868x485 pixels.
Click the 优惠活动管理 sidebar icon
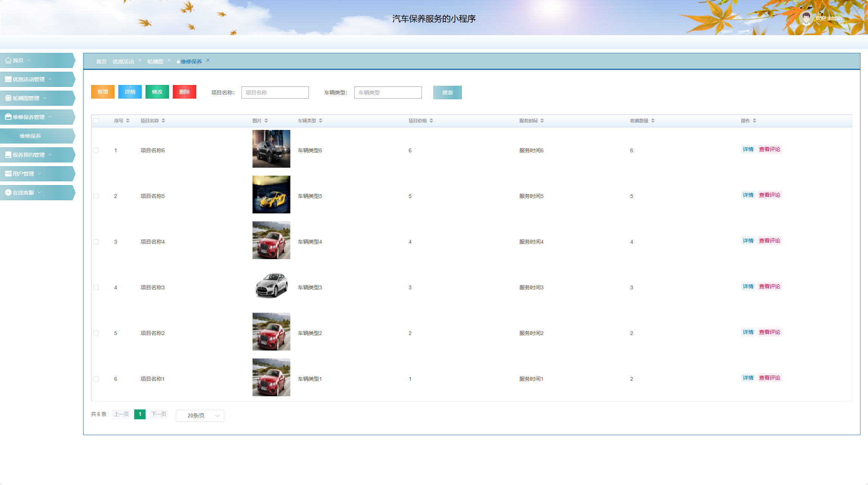point(8,79)
